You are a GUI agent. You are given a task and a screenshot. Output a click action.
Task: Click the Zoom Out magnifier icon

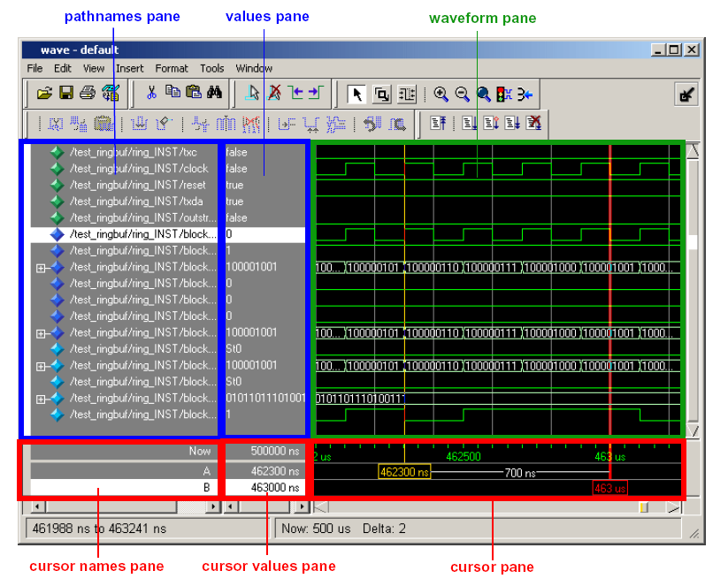click(462, 95)
